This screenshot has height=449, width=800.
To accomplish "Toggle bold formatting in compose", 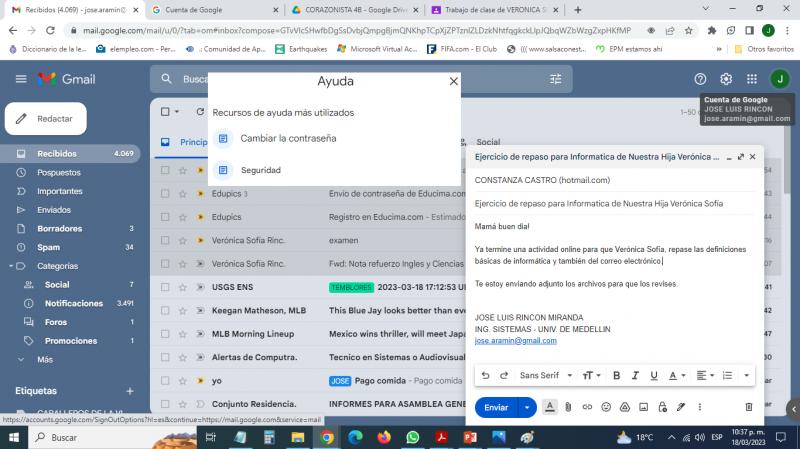I will coord(616,376).
